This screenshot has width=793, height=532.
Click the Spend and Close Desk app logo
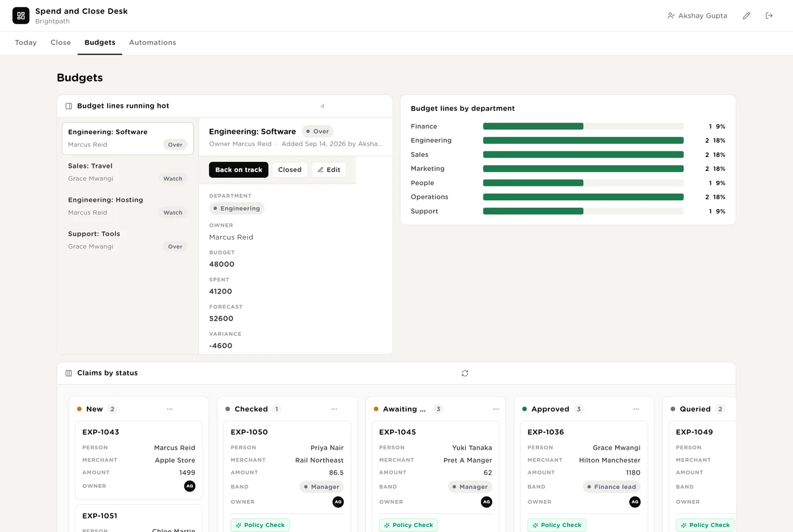coord(21,16)
